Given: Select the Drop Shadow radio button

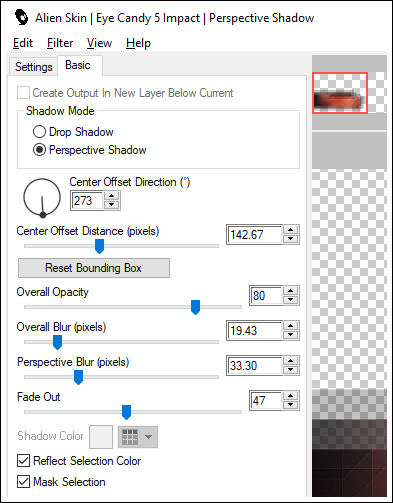Looking at the screenshot, I should click(x=39, y=132).
